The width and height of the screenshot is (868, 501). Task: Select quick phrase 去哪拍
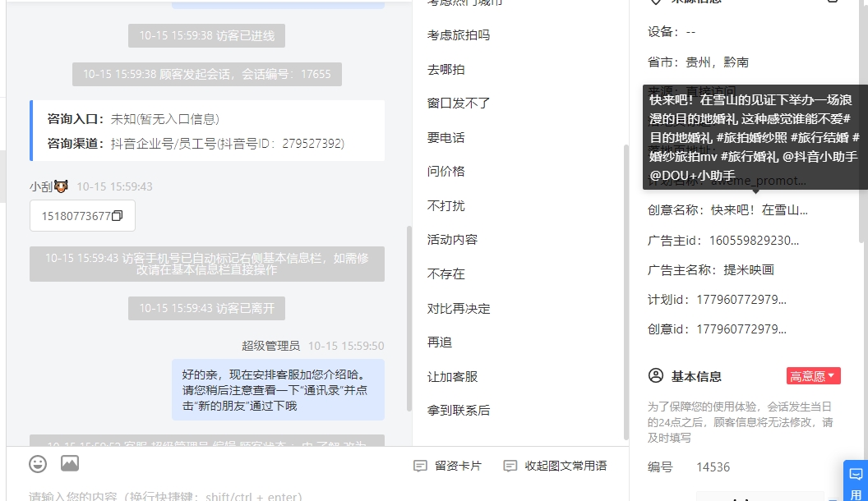coord(446,70)
